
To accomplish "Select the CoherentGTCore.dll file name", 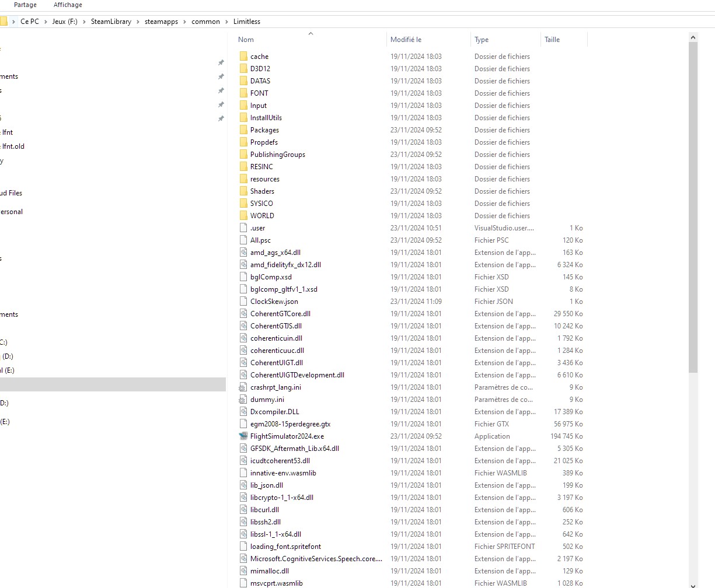I will [x=280, y=314].
